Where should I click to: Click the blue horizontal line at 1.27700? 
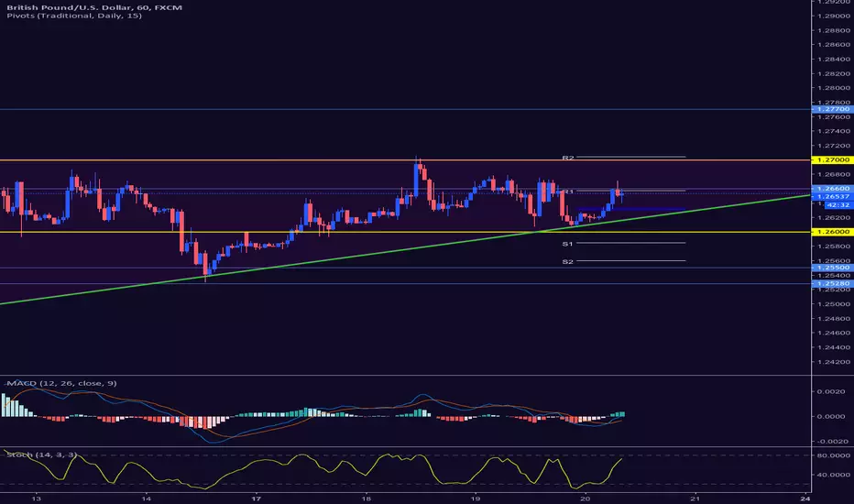click(405, 110)
